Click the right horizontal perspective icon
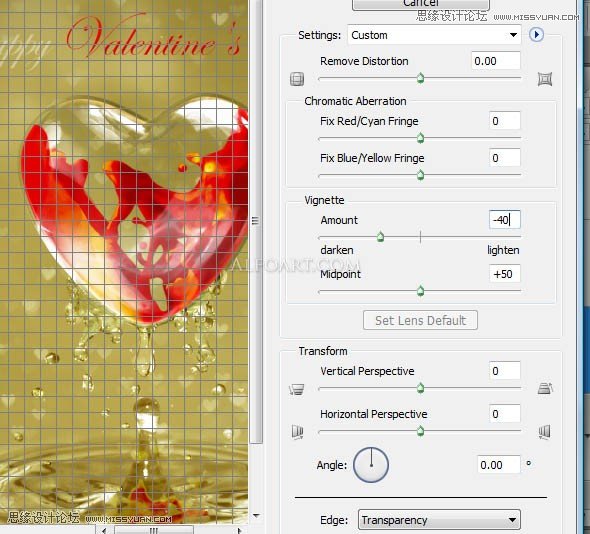590x534 pixels. pyautogui.click(x=544, y=431)
